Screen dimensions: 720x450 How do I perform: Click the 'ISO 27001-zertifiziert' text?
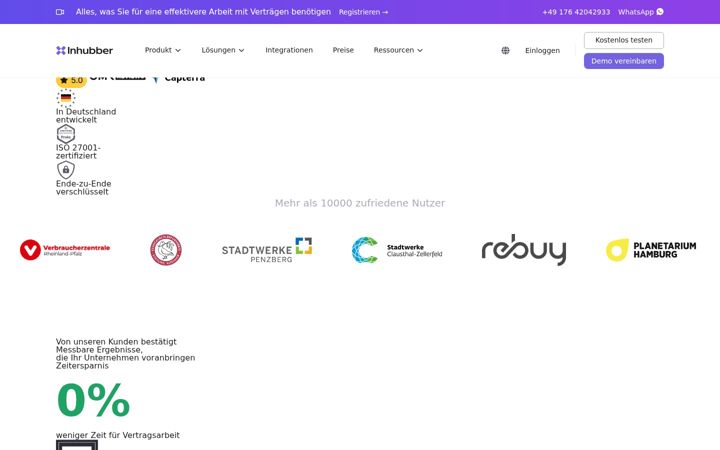[x=78, y=152]
